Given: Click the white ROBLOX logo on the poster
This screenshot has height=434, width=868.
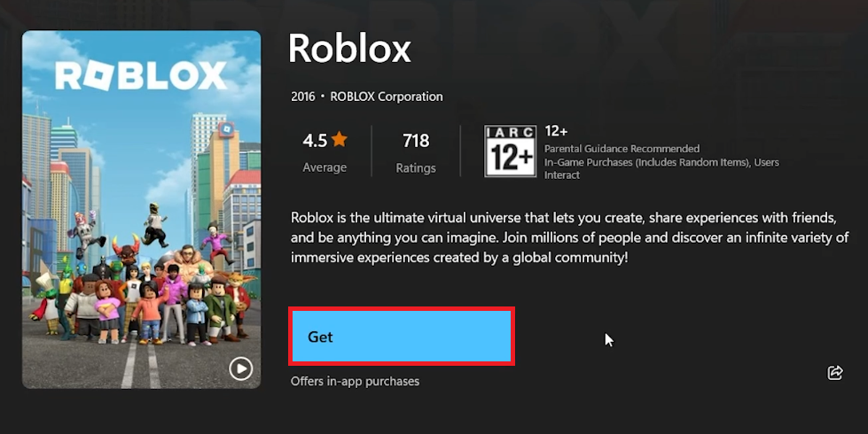Looking at the screenshot, I should [x=141, y=76].
